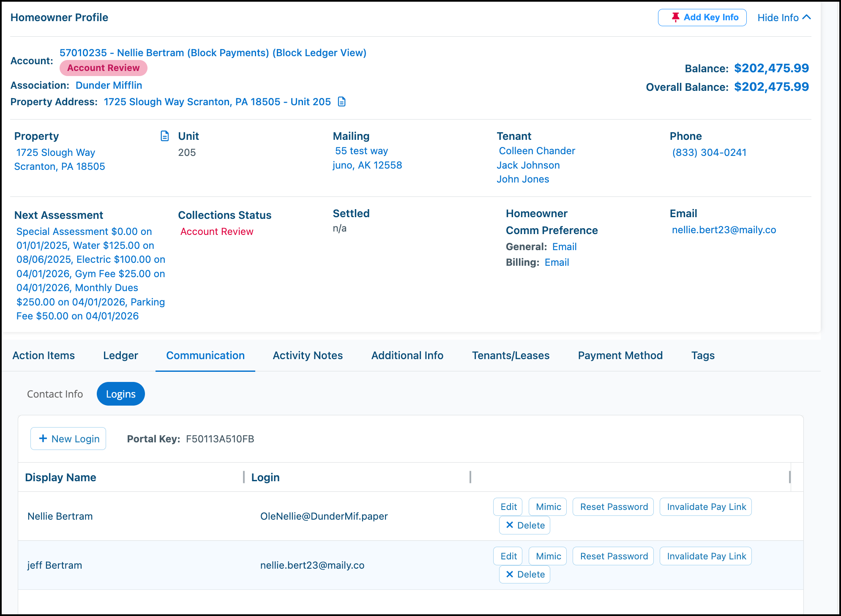Click the plus icon for New Login

click(43, 439)
